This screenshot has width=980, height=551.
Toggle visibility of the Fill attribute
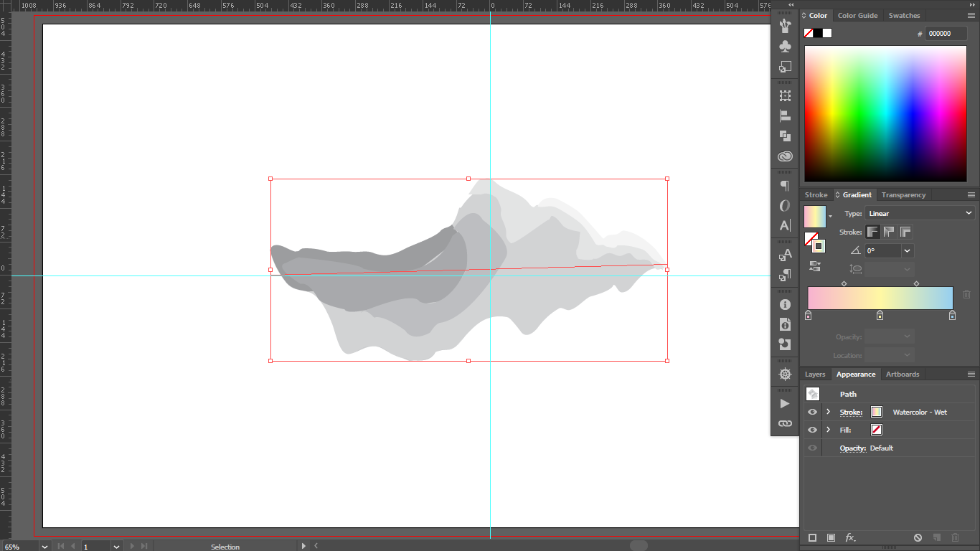[x=812, y=429]
